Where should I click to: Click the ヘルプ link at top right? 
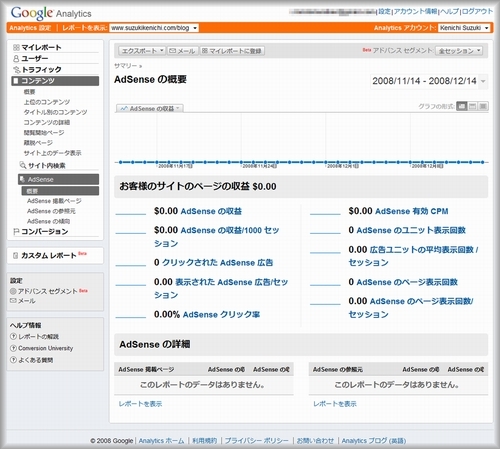[x=450, y=12]
